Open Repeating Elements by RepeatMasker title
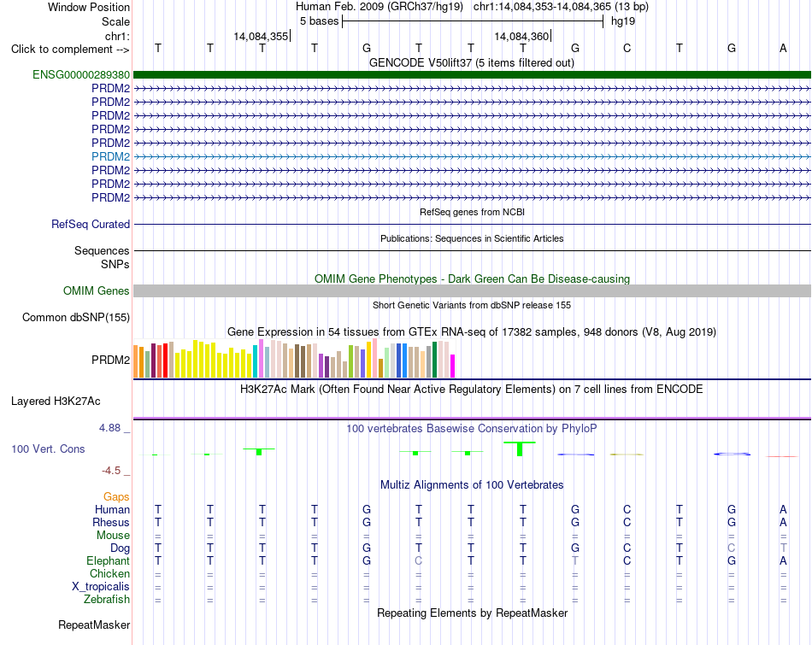The width and height of the screenshot is (812, 645). pyautogui.click(x=472, y=613)
